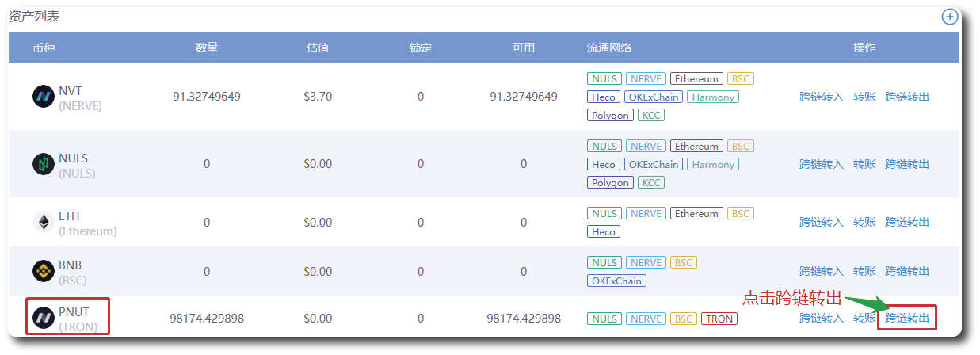Image resolution: width=980 pixels, height=355 pixels.
Task: Click 转账 in the PNUT row
Action: [x=864, y=319]
